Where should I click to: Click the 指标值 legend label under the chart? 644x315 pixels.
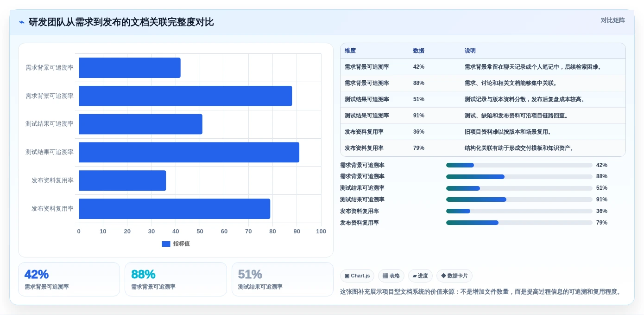(181, 244)
